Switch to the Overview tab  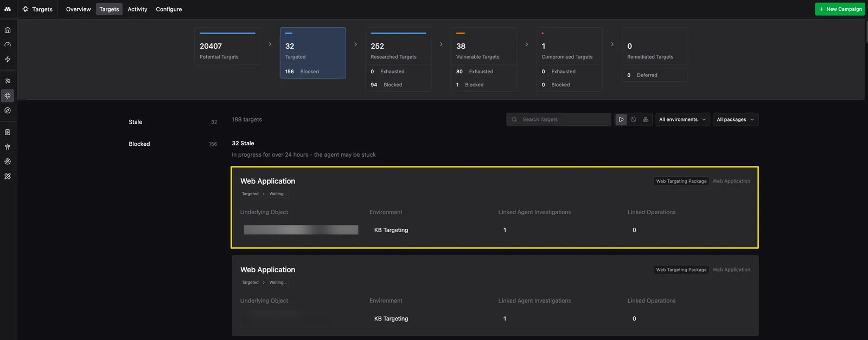(x=78, y=9)
